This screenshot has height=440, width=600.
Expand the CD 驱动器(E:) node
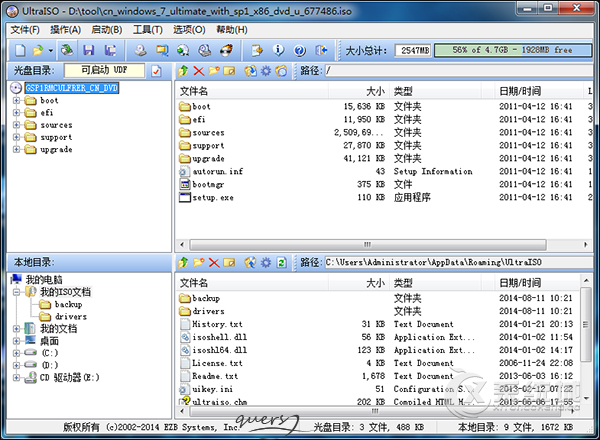[16, 377]
